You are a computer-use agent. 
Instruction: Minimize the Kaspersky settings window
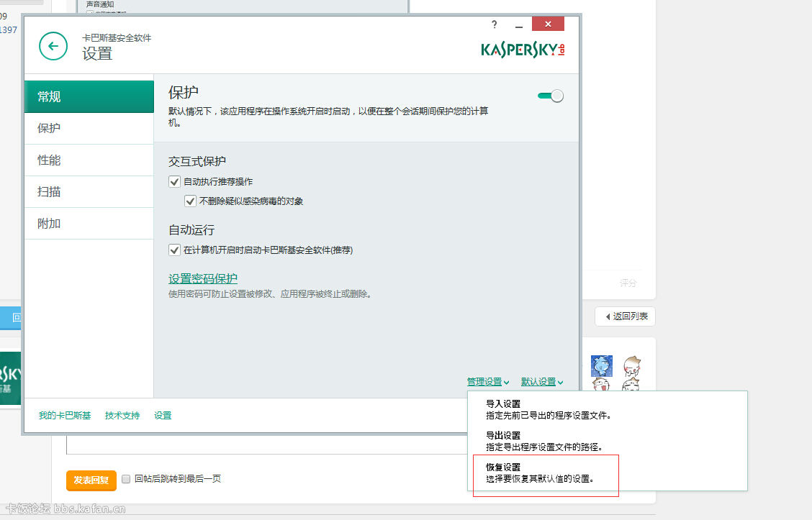pyautogui.click(x=519, y=25)
